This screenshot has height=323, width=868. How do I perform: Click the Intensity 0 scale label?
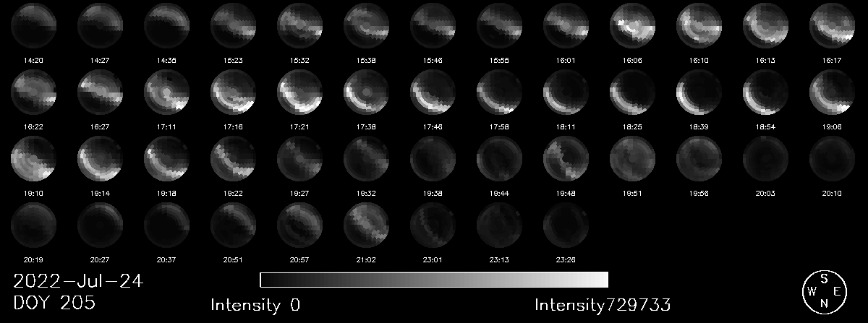coord(255,305)
